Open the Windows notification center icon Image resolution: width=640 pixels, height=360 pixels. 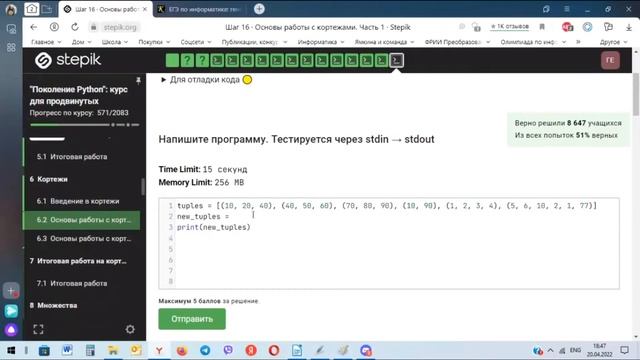(624, 350)
